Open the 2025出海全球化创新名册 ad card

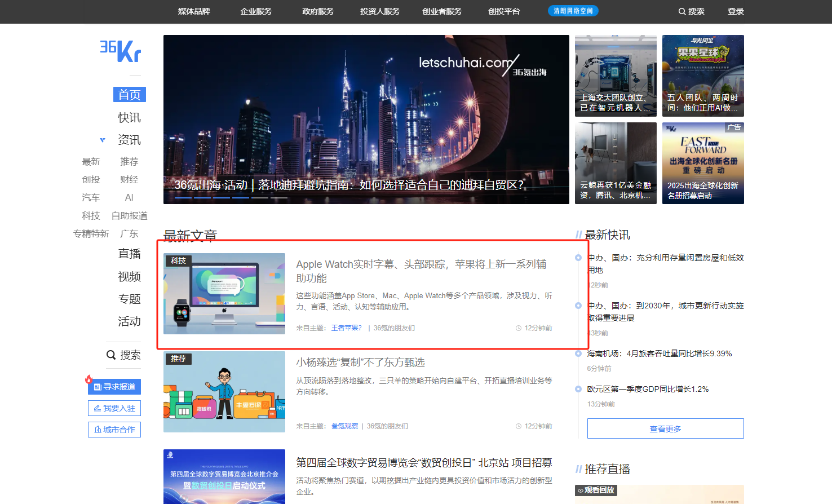[703, 163]
